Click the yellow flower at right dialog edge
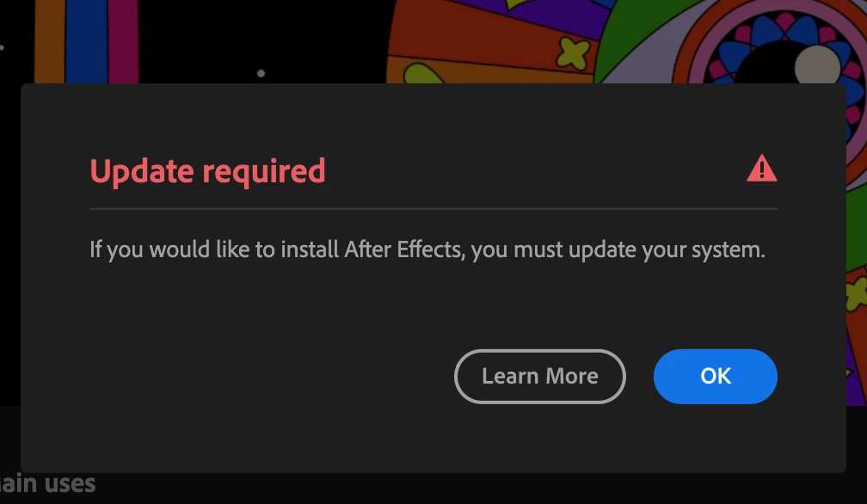 (x=856, y=293)
